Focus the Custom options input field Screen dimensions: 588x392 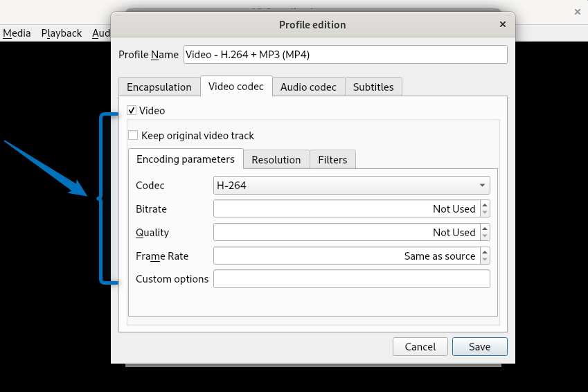tap(351, 279)
